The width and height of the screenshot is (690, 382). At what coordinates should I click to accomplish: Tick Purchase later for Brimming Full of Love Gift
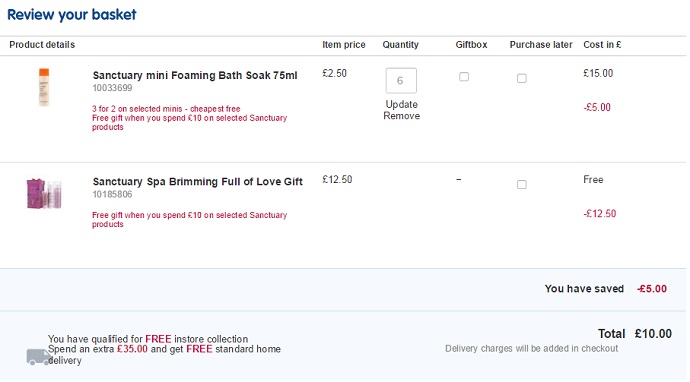(521, 184)
